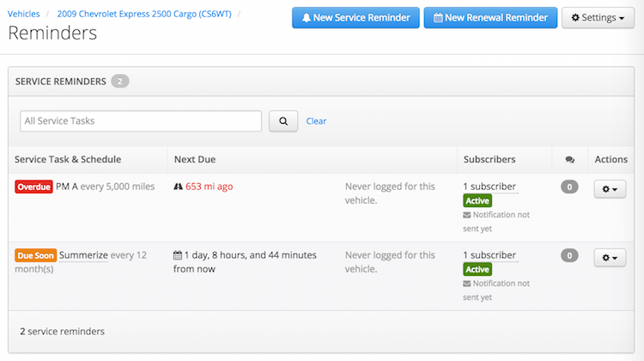View 1 subscriber for Summerize reminder
Image resolution: width=644 pixels, height=361 pixels.
click(489, 254)
